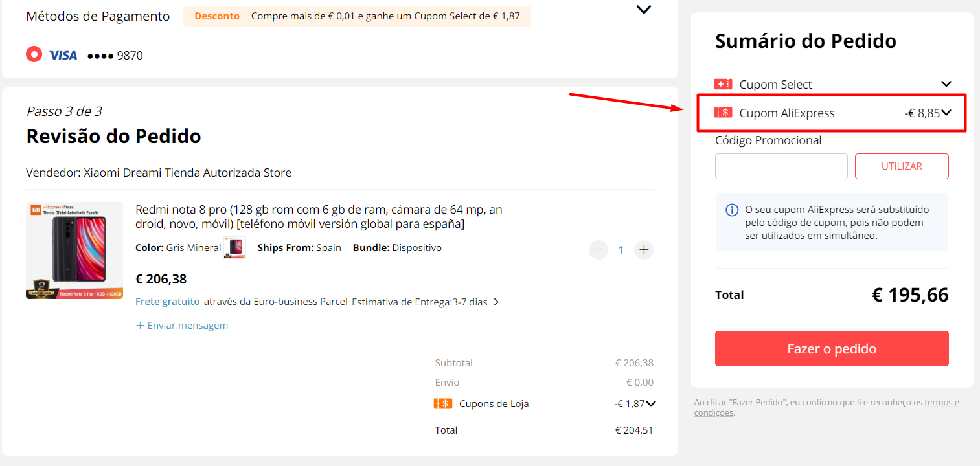Click the quantity value 1

tap(621, 250)
